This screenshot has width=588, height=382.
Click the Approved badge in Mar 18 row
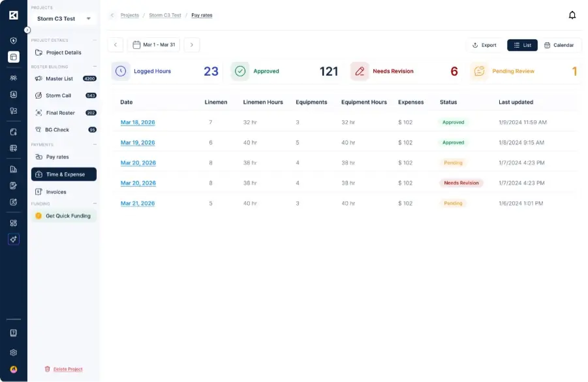(453, 122)
